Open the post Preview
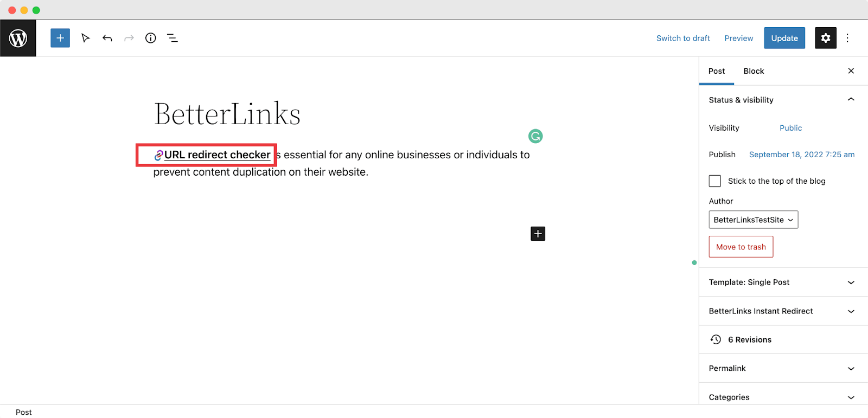The width and height of the screenshot is (868, 418). click(x=739, y=38)
